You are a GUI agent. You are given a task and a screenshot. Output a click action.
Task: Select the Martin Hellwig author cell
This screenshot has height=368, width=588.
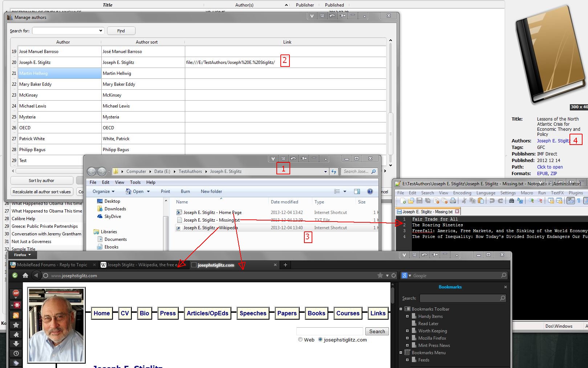coord(60,73)
